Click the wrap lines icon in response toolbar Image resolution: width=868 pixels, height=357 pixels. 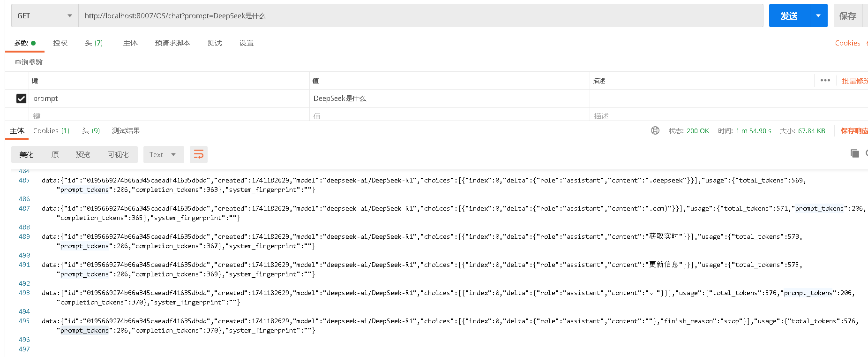click(x=199, y=154)
